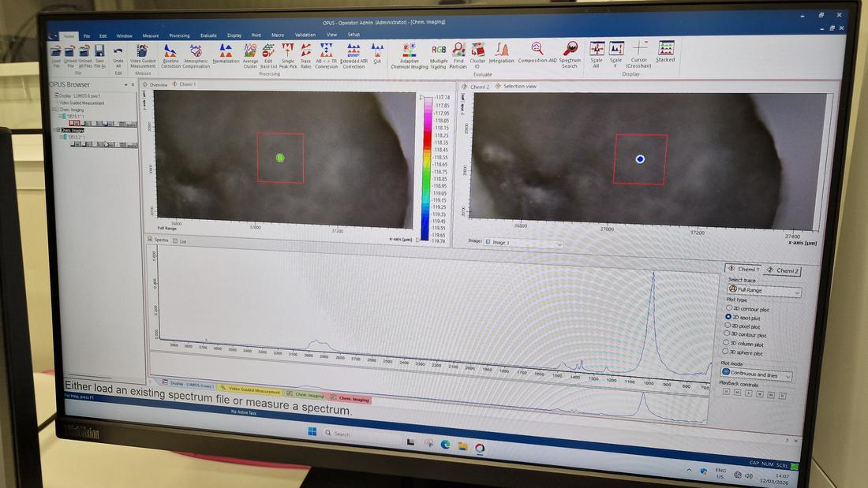
Task: Click the Integration icon
Action: [x=502, y=52]
